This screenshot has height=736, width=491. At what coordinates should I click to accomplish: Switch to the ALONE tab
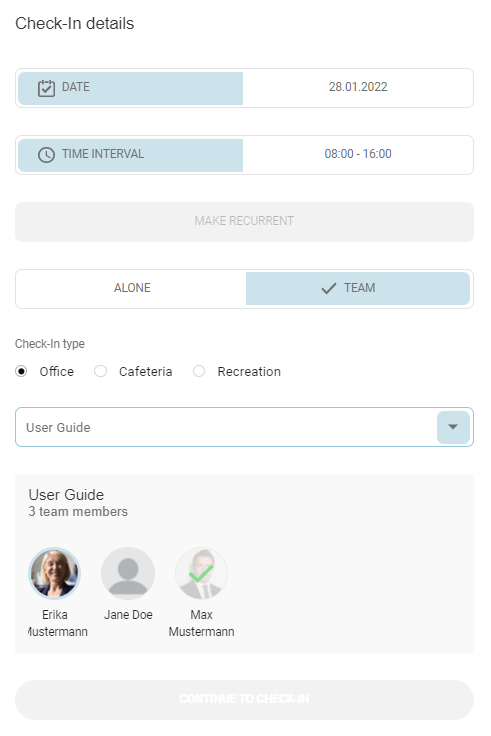tap(132, 288)
